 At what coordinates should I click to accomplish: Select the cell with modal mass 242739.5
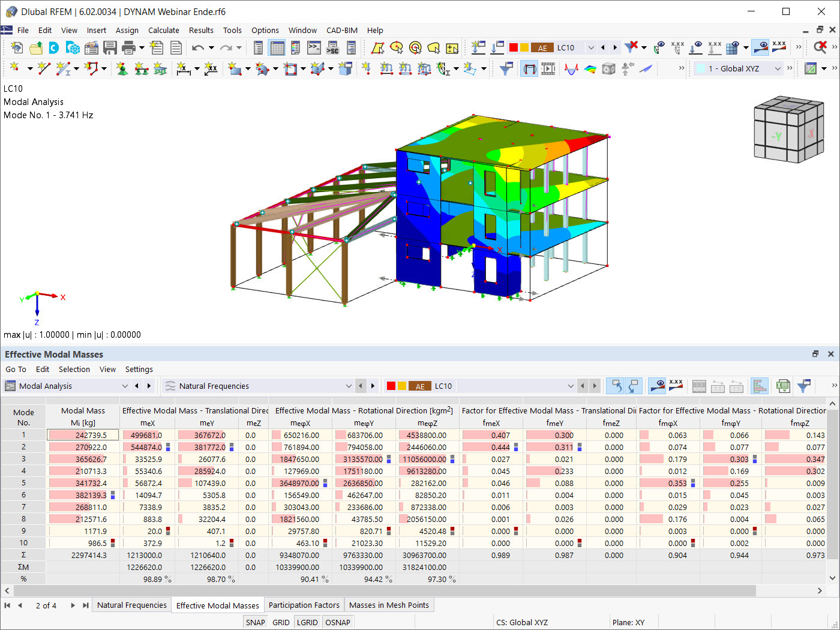coord(83,435)
